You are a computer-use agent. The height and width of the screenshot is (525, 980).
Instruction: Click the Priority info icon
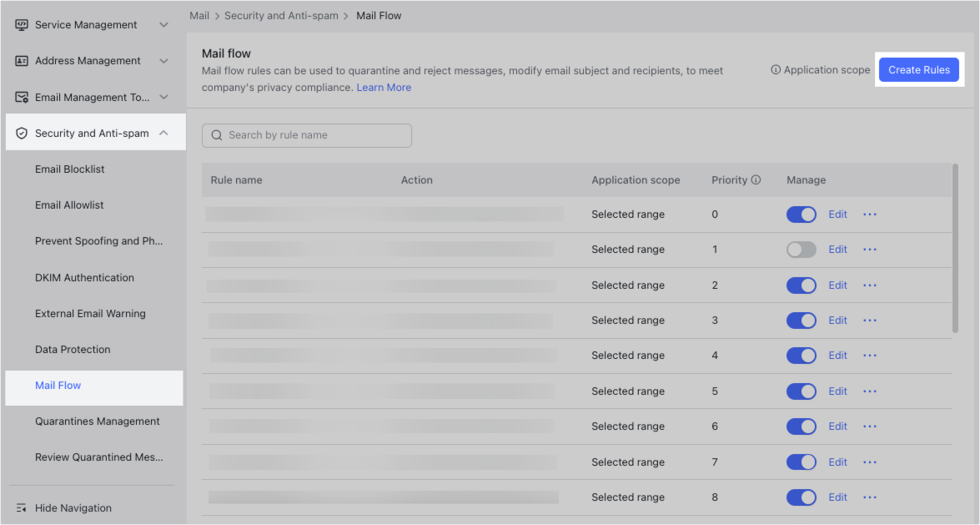pos(756,179)
